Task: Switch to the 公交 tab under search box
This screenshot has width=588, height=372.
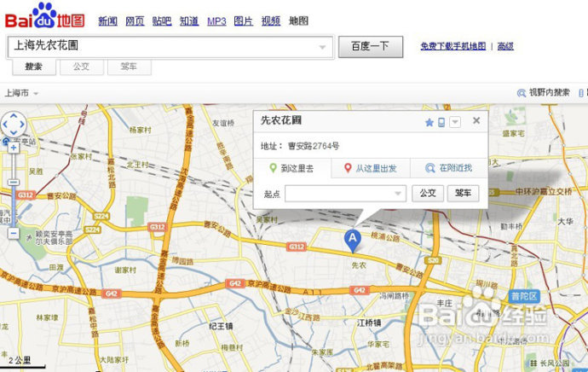Action: [81, 67]
